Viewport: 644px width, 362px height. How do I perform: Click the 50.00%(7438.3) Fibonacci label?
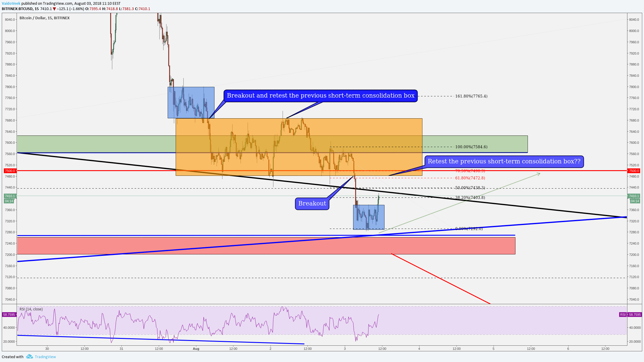pos(470,188)
